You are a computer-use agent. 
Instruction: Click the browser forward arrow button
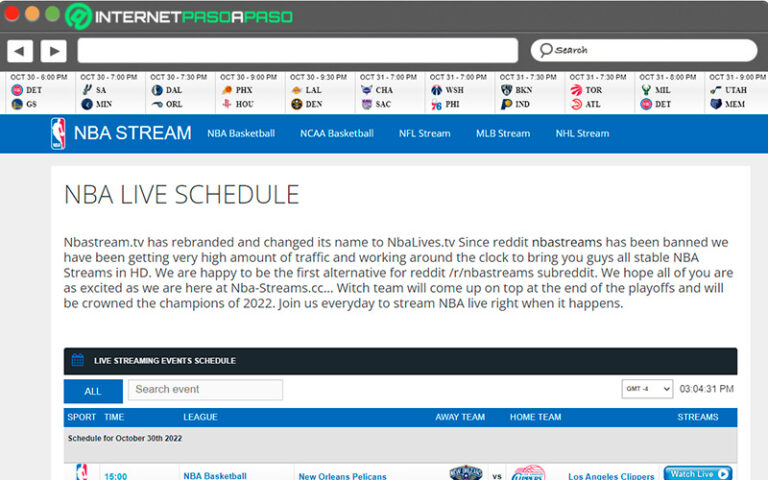coord(54,51)
